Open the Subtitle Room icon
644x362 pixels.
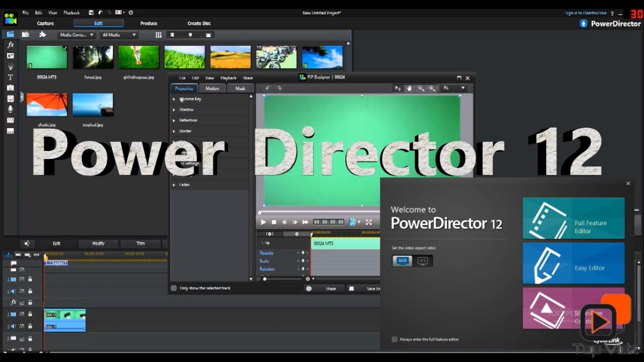[x=10, y=131]
